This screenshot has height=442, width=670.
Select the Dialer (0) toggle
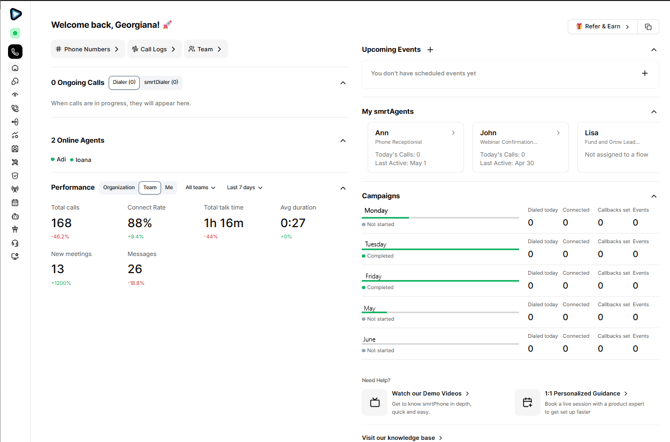[124, 83]
